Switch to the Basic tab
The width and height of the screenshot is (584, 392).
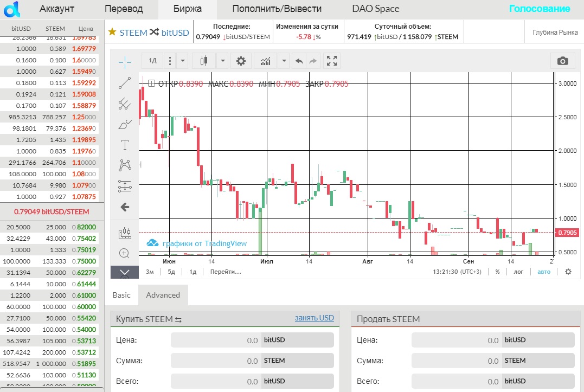coord(121,295)
